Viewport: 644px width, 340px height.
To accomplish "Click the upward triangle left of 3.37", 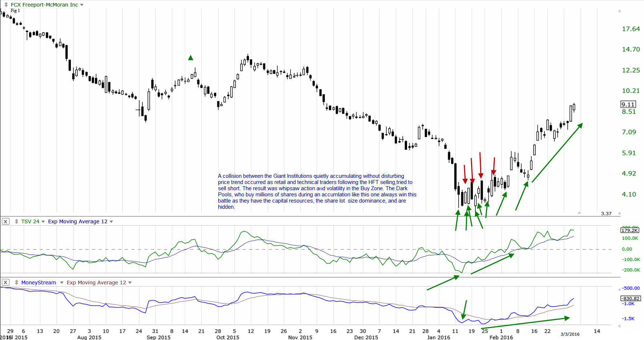I will point(579,212).
